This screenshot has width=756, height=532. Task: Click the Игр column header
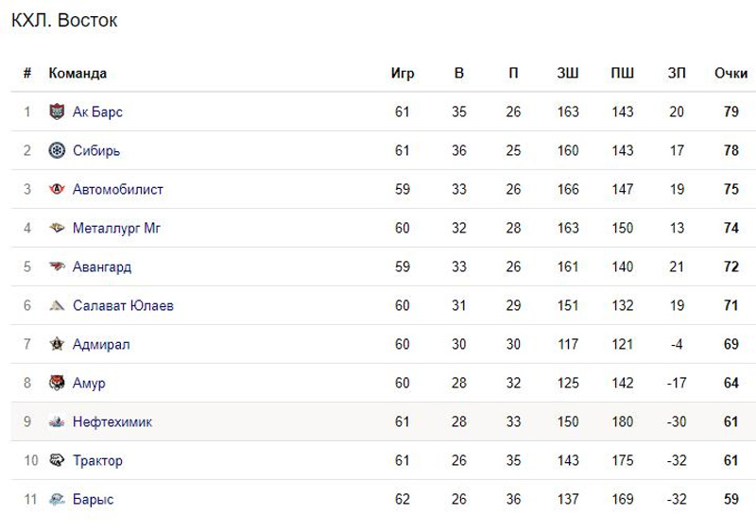pyautogui.click(x=403, y=74)
